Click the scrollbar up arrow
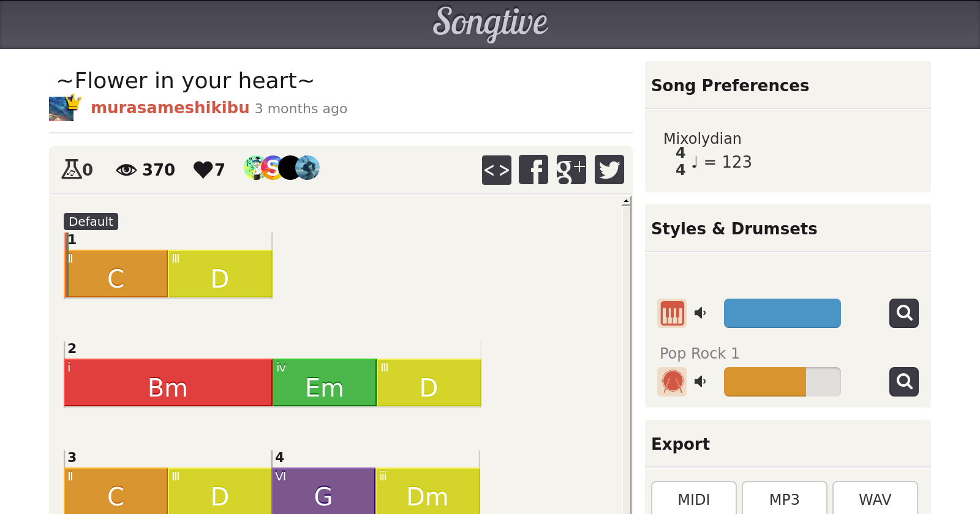The height and width of the screenshot is (514, 980). pyautogui.click(x=626, y=201)
